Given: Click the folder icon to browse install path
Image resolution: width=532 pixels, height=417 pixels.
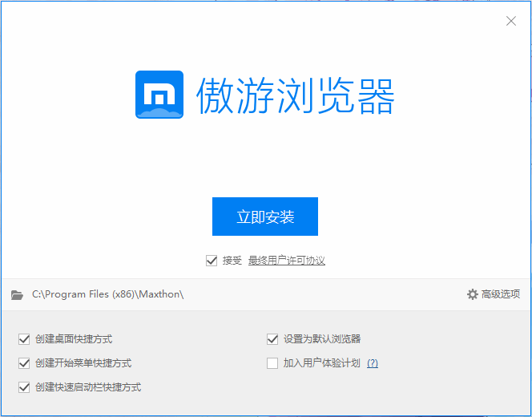Looking at the screenshot, I should [17, 295].
